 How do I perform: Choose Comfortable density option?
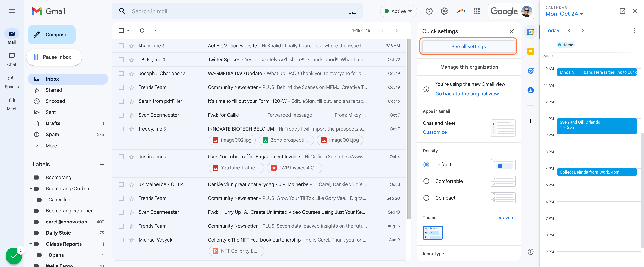pyautogui.click(x=426, y=181)
